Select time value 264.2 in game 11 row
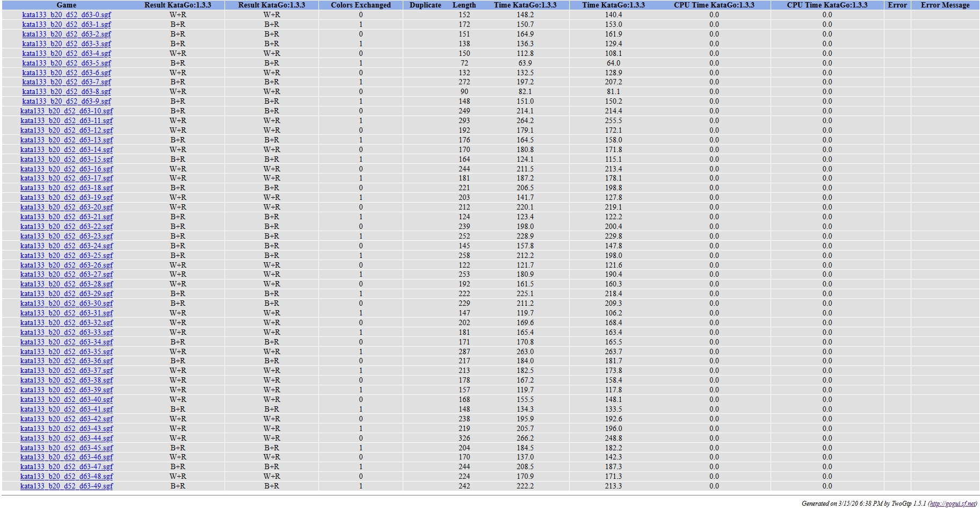The image size is (980, 510). [525, 121]
